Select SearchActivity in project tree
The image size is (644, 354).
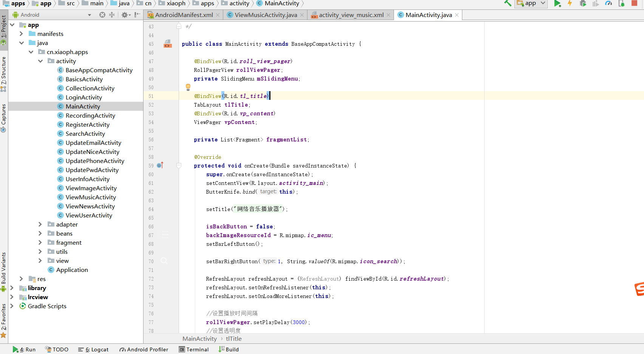click(85, 134)
